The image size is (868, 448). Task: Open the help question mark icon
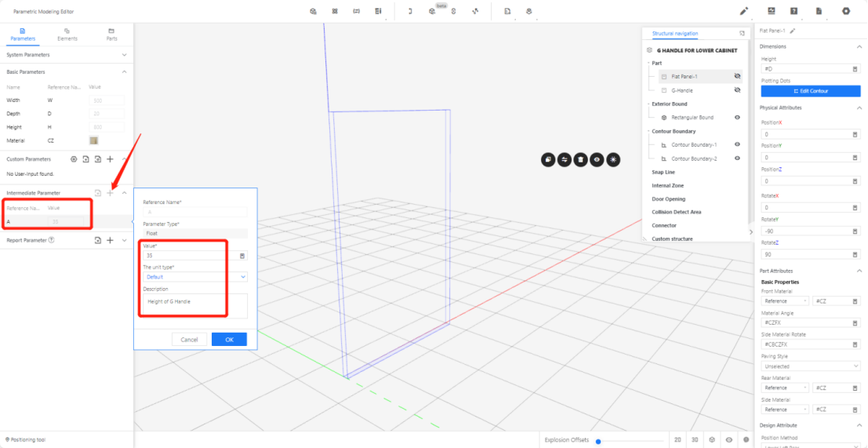(794, 12)
